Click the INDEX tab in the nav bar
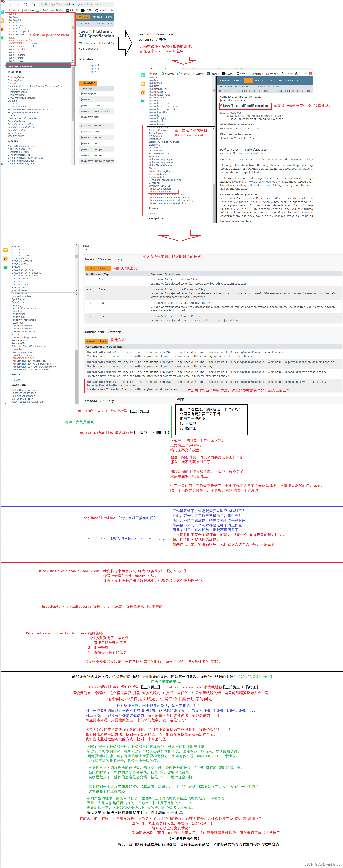The height and width of the screenshot is (868, 343). (289, 80)
